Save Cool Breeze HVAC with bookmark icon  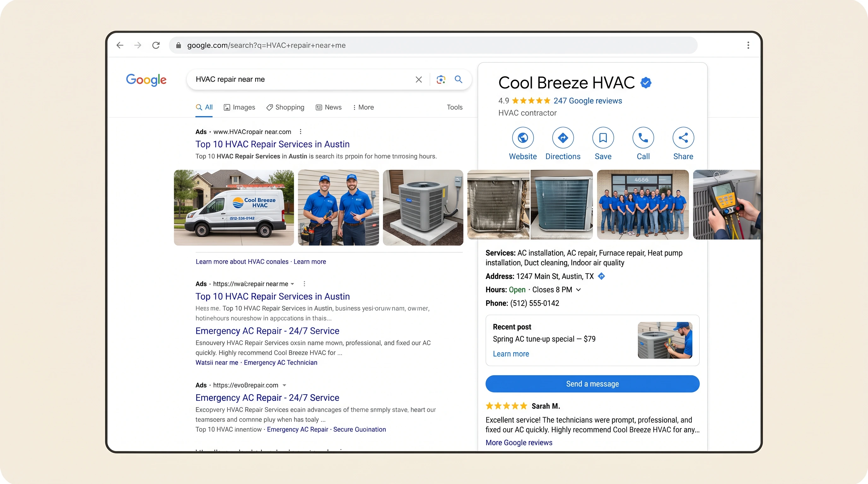[603, 138]
